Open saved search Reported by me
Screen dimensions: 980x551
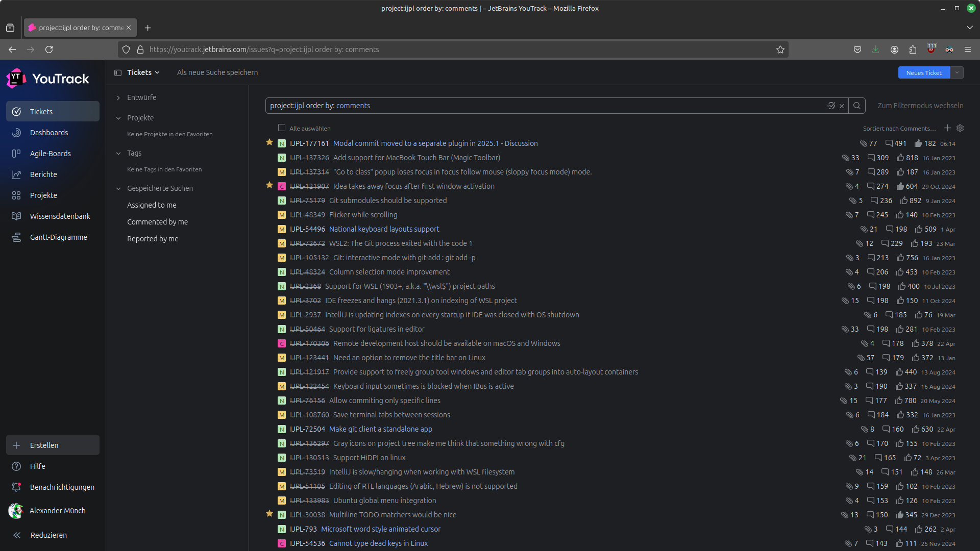153,238
